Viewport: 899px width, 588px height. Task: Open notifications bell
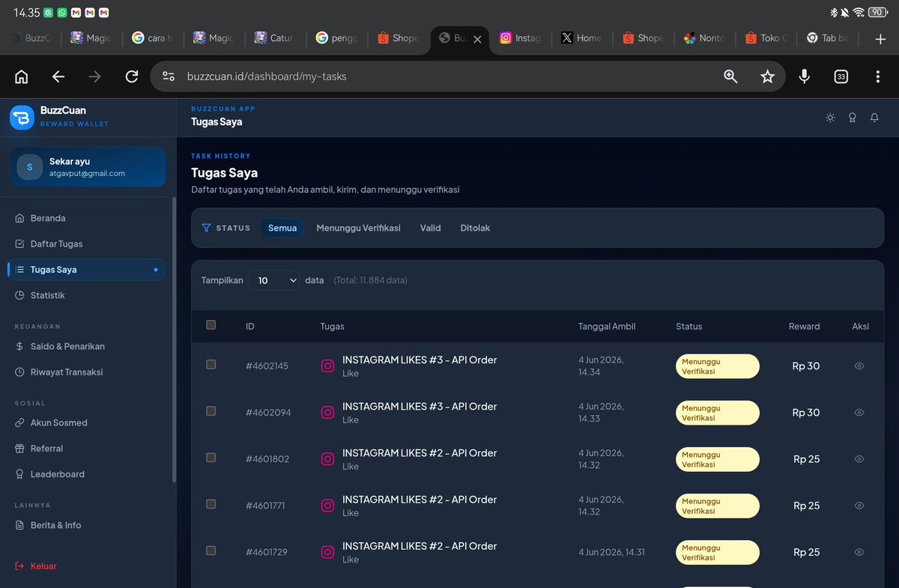874,118
